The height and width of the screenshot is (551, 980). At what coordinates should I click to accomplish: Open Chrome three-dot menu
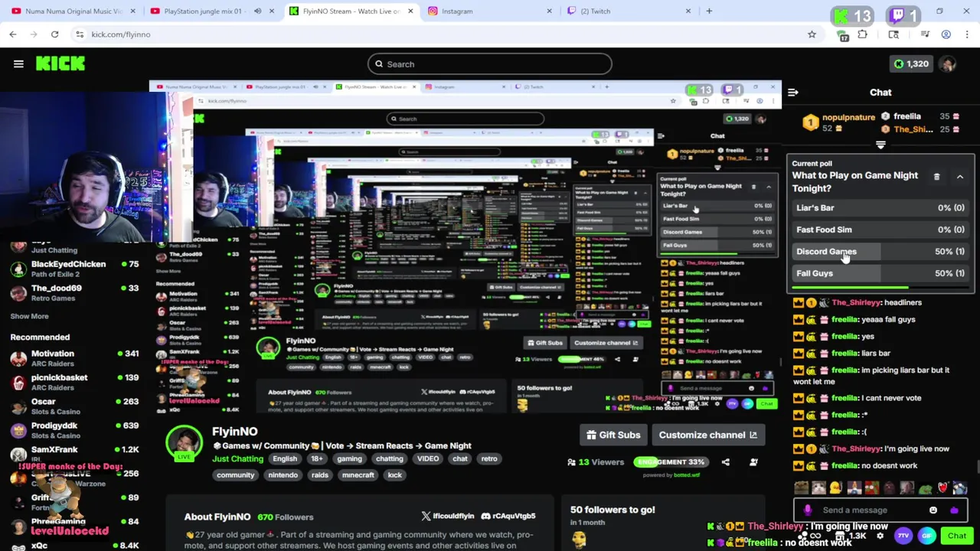tap(967, 34)
